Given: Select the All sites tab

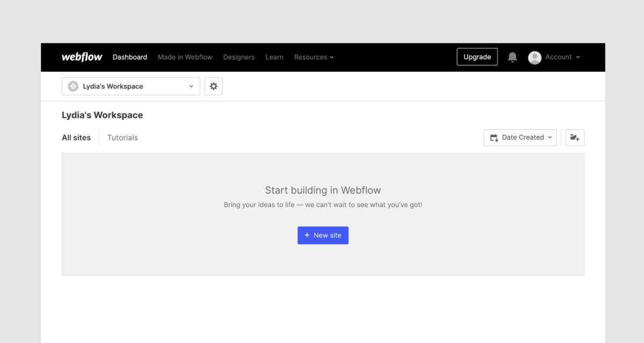Looking at the screenshot, I should click(76, 137).
